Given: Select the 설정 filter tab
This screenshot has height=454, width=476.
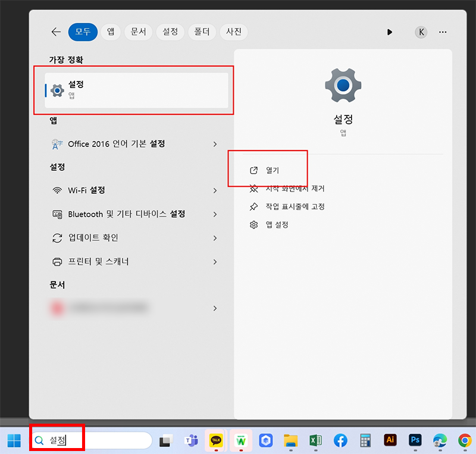Looking at the screenshot, I should (x=170, y=32).
